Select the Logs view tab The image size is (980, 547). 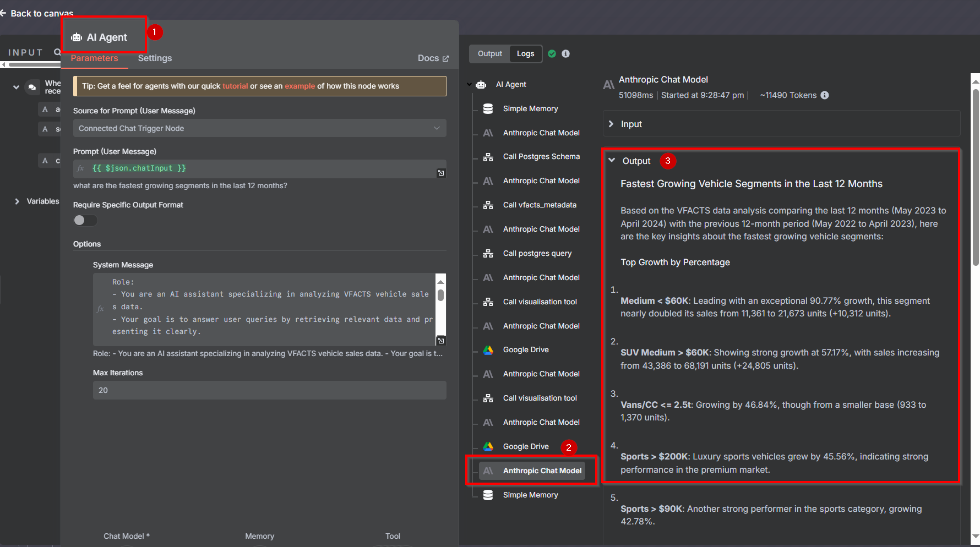coord(526,53)
